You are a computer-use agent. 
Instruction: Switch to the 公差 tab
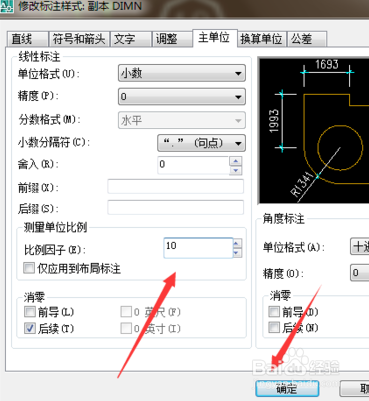307,39
